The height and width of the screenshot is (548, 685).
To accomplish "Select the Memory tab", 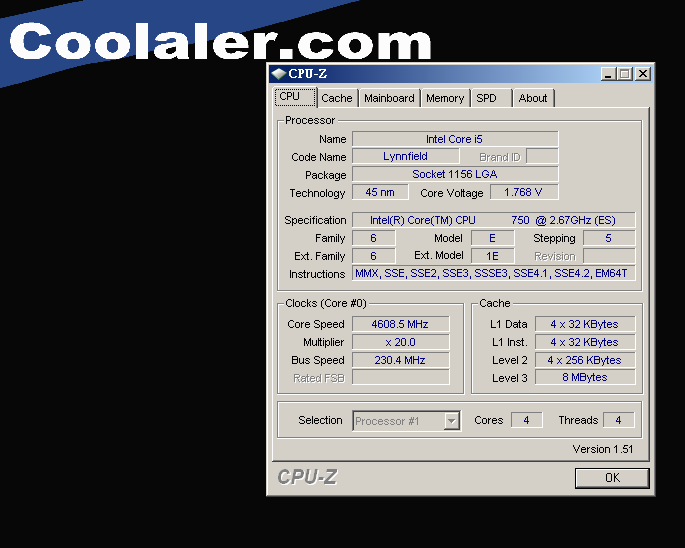I will click(445, 98).
